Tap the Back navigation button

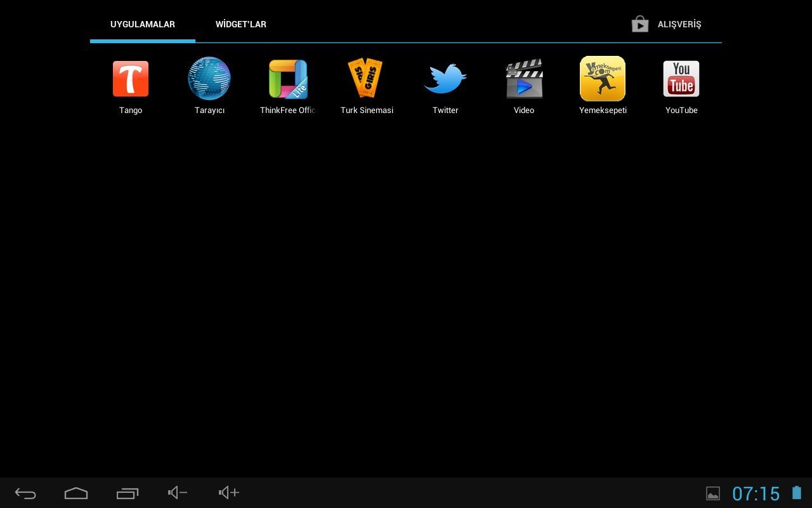(25, 493)
